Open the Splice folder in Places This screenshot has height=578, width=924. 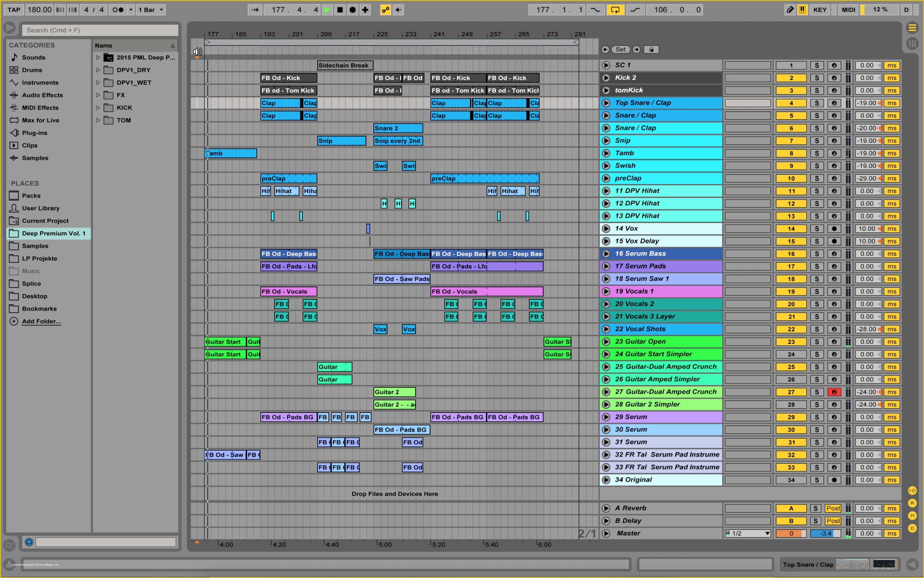pyautogui.click(x=31, y=284)
